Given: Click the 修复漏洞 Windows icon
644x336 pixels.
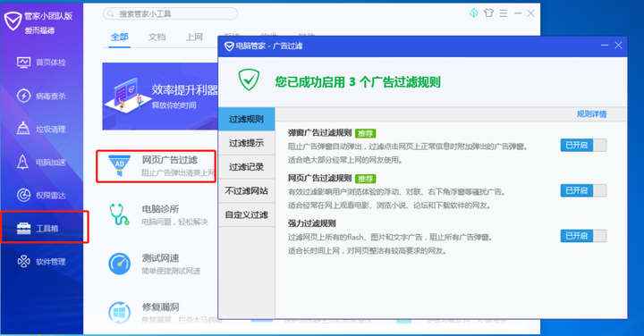Looking at the screenshot, I should 119,312.
